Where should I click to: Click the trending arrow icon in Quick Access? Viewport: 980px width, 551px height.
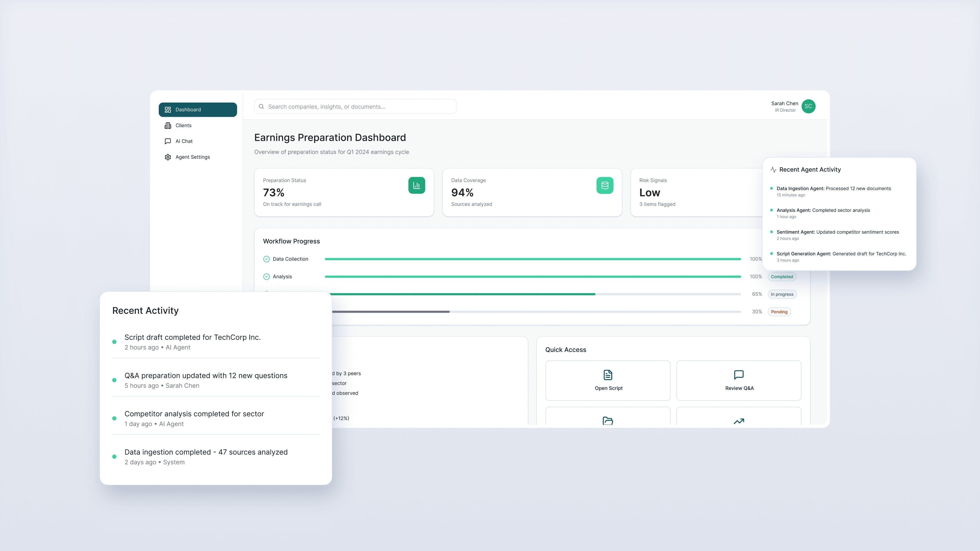click(x=739, y=421)
